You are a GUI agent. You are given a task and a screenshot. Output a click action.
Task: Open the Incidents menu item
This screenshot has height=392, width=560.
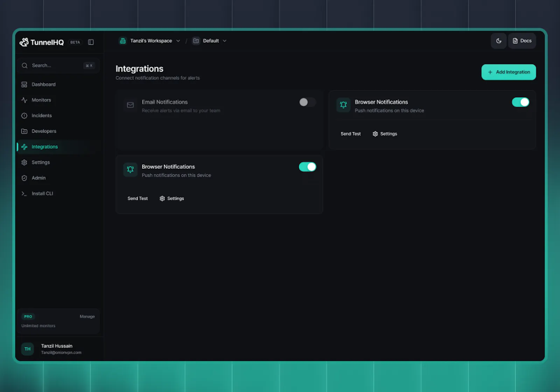point(58,115)
